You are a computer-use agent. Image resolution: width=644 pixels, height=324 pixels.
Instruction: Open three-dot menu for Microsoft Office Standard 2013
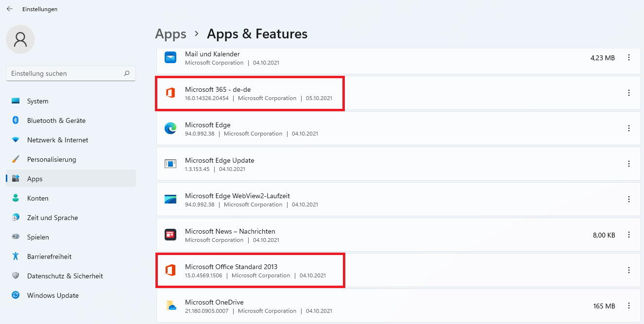pyautogui.click(x=629, y=270)
